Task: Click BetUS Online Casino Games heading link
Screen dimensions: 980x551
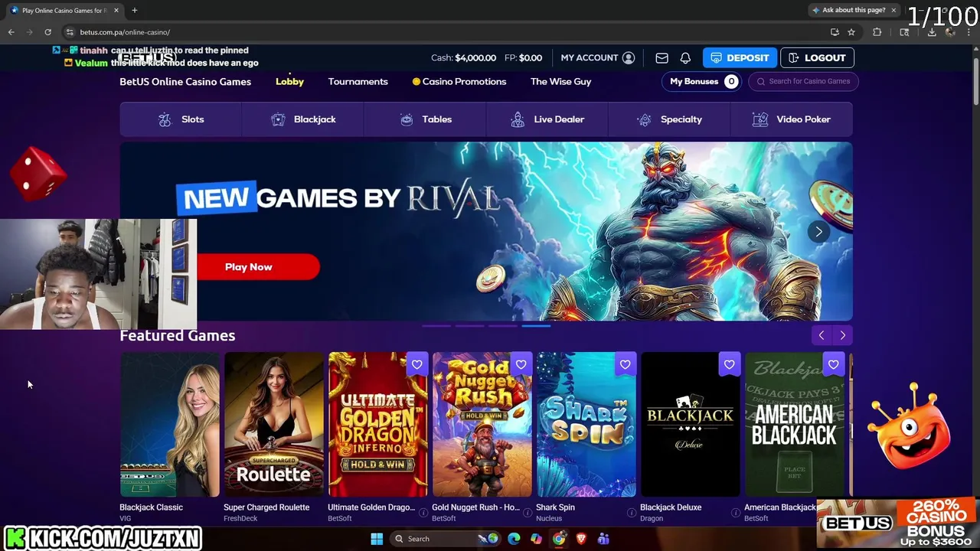Action: [185, 81]
